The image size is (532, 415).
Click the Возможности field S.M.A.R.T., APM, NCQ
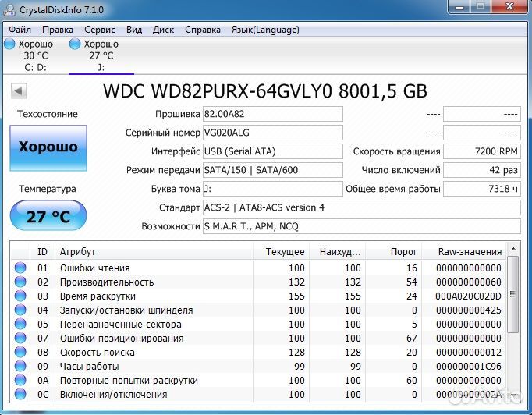click(x=362, y=226)
